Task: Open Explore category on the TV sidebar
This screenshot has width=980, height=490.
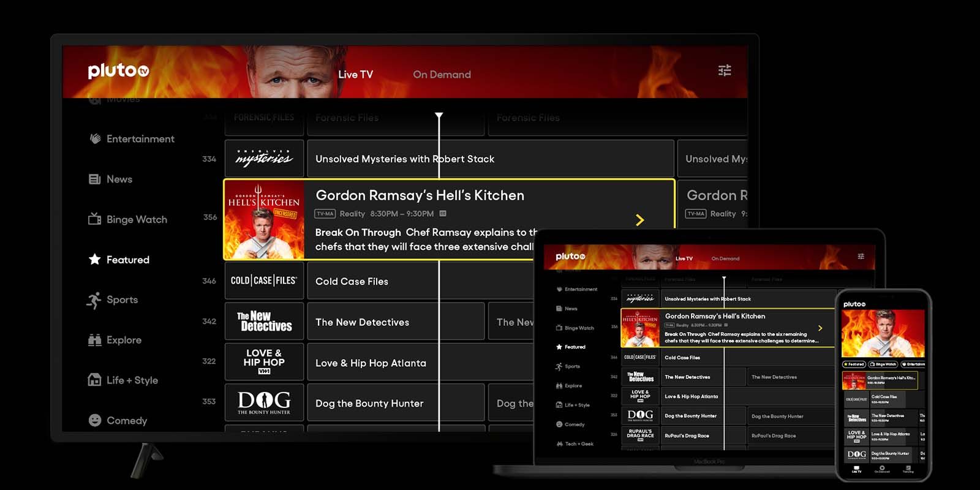Action: [115, 340]
